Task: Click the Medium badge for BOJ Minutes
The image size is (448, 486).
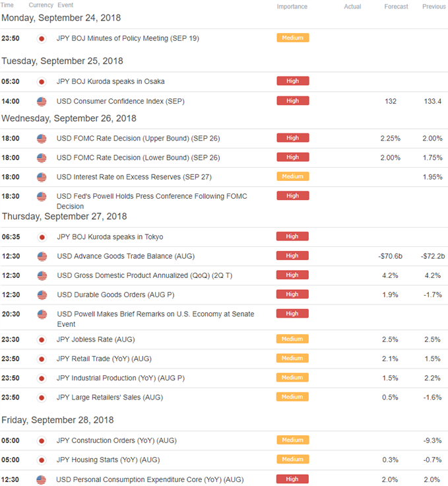Action: [x=292, y=38]
